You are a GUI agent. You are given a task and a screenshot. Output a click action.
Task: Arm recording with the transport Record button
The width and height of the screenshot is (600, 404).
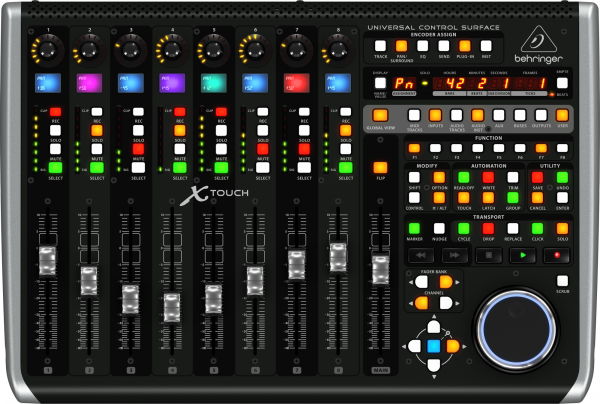[x=557, y=255]
